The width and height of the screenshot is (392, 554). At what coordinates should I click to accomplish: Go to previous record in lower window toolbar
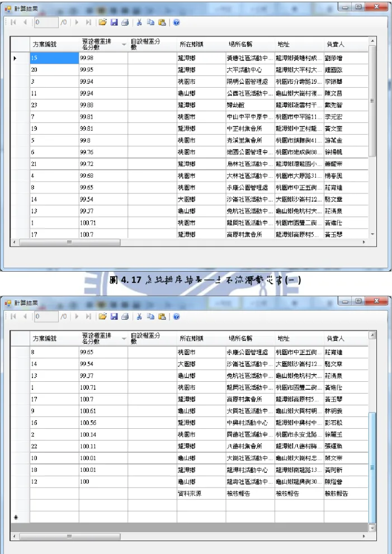[25, 316]
